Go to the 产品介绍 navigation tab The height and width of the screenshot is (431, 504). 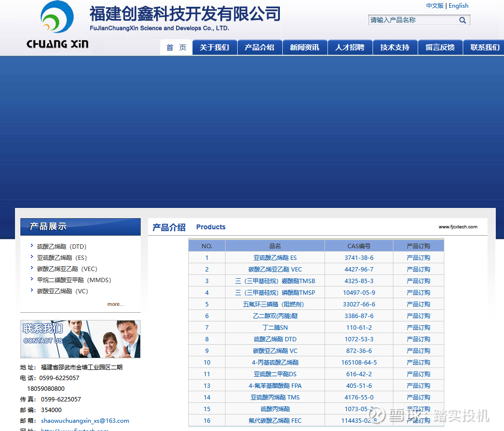(260, 48)
